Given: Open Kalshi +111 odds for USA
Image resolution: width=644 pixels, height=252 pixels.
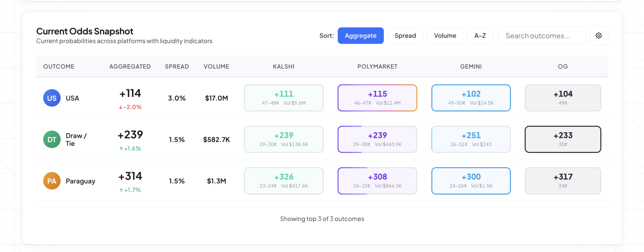Looking at the screenshot, I should tap(284, 98).
